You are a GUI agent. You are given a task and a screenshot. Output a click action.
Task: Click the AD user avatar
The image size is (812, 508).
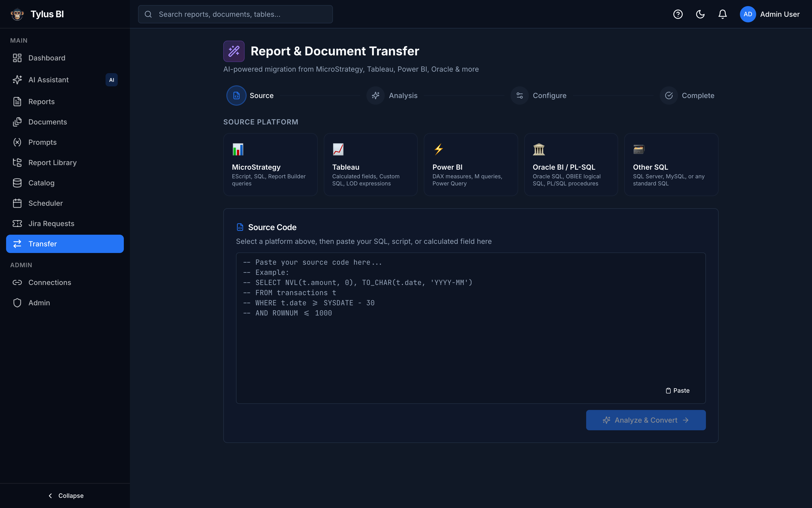coord(748,14)
